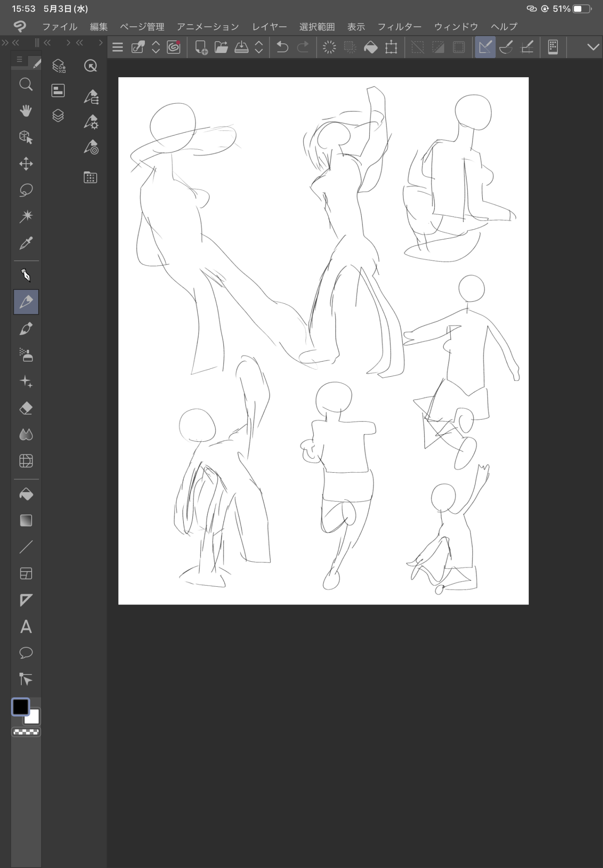Select the Gradient tool
Screen dimensions: 603x868
click(x=26, y=521)
